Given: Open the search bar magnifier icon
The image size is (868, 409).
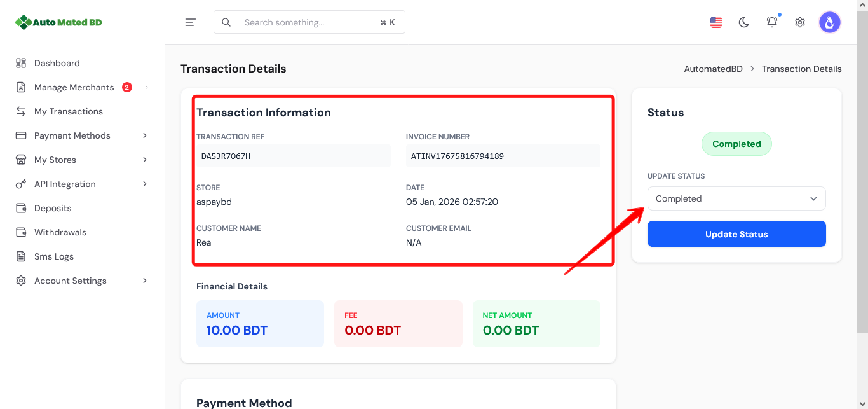Looking at the screenshot, I should point(226,22).
